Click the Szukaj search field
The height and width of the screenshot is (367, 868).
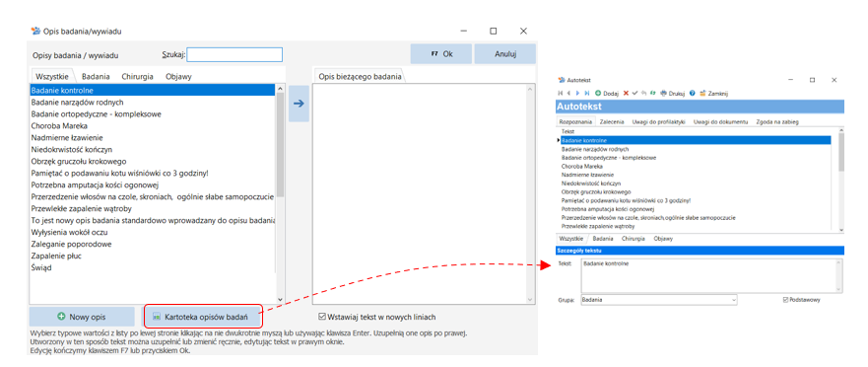coord(234,55)
